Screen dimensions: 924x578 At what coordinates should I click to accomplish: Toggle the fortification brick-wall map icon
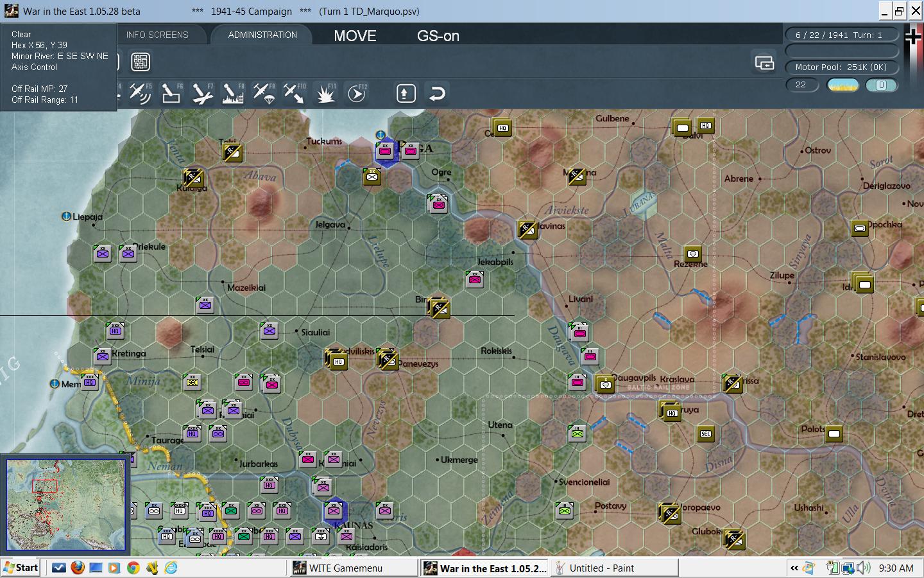point(141,62)
